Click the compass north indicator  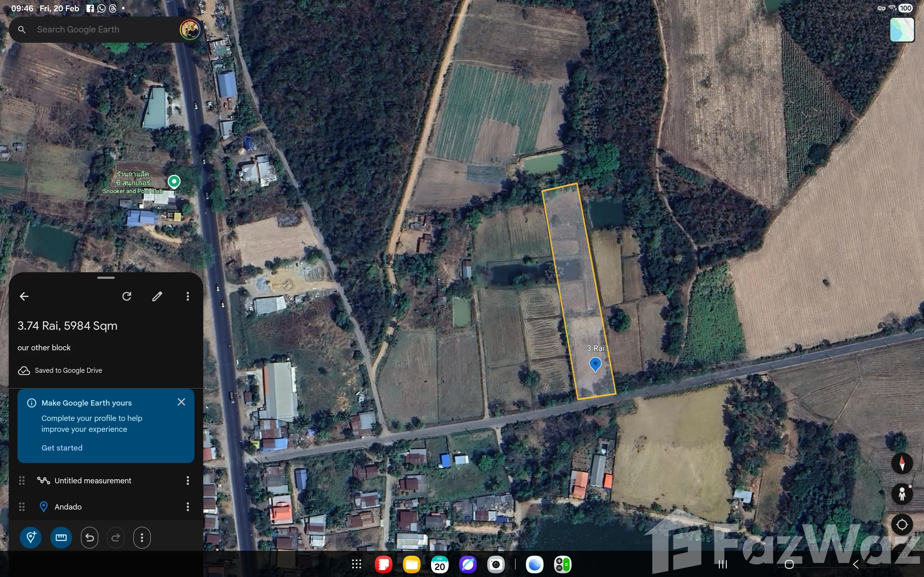coord(902,463)
